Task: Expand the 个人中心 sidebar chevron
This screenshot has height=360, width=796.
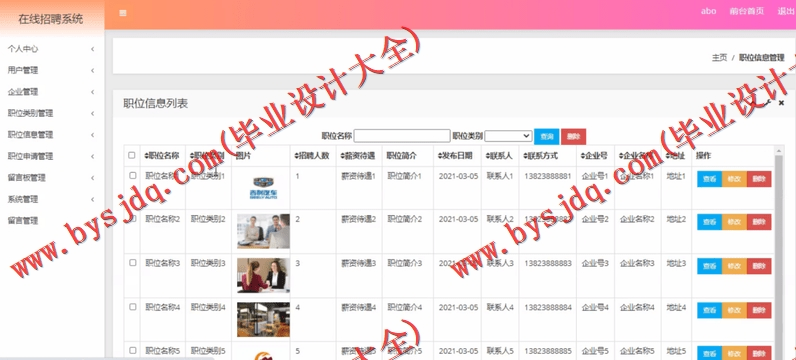Action: [x=92, y=49]
